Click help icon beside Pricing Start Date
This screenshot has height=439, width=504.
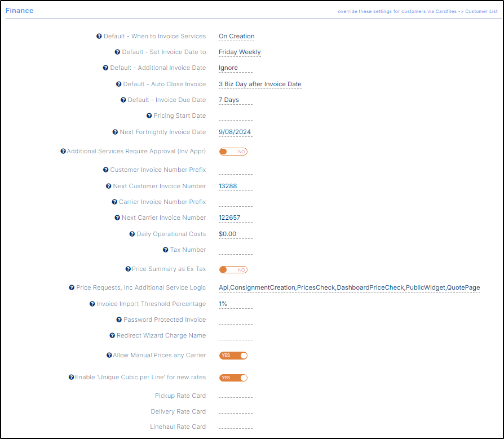(x=149, y=116)
